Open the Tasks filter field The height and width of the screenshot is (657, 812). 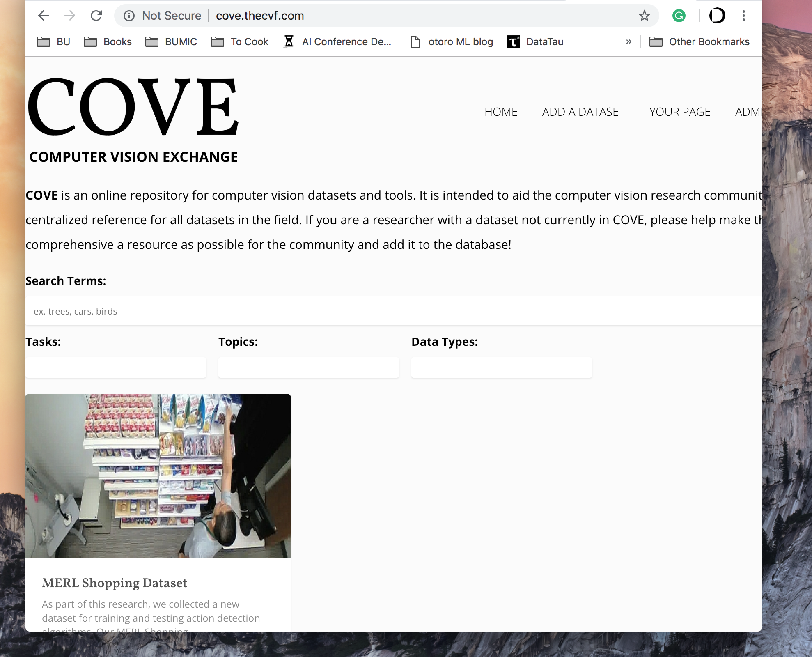pos(116,367)
